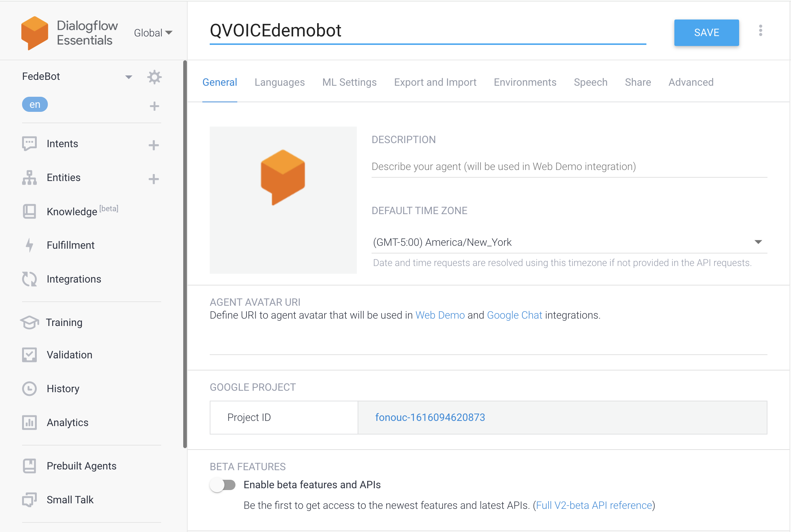This screenshot has height=532, width=791.
Task: Open the Global region dropdown
Action: pos(153,33)
